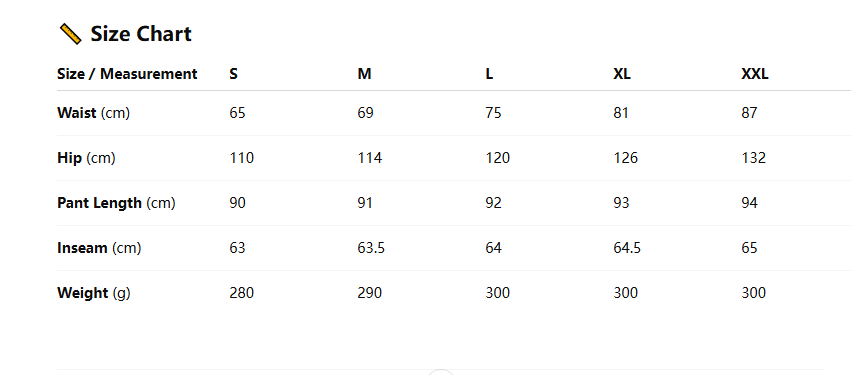Click the circular button at the bottom divider
This screenshot has width=851, height=375.
click(441, 372)
